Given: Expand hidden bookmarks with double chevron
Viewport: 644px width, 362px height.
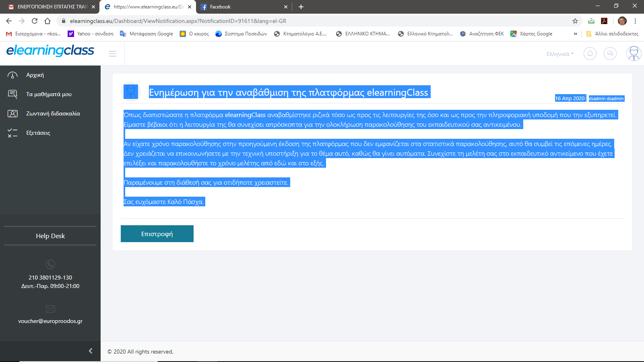Looking at the screenshot, I should (x=576, y=34).
